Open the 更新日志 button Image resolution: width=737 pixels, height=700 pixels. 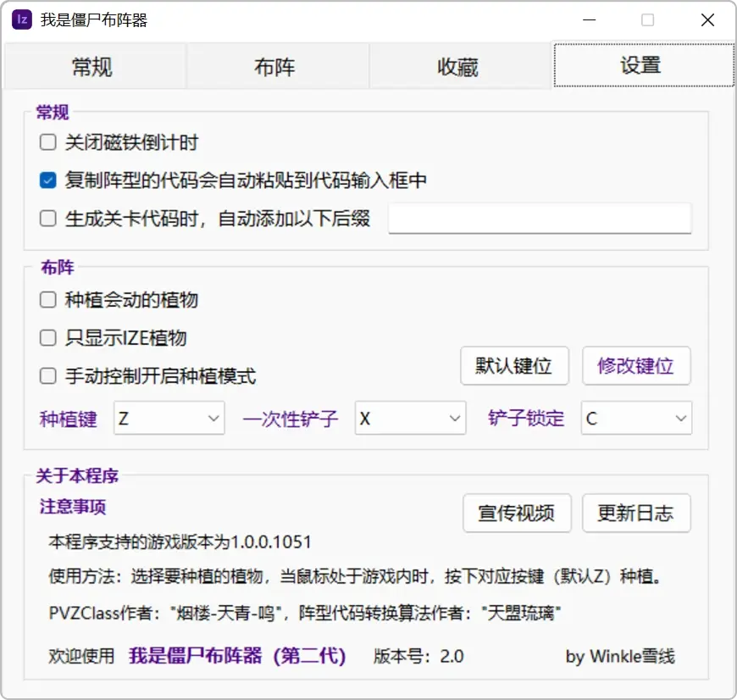(636, 513)
